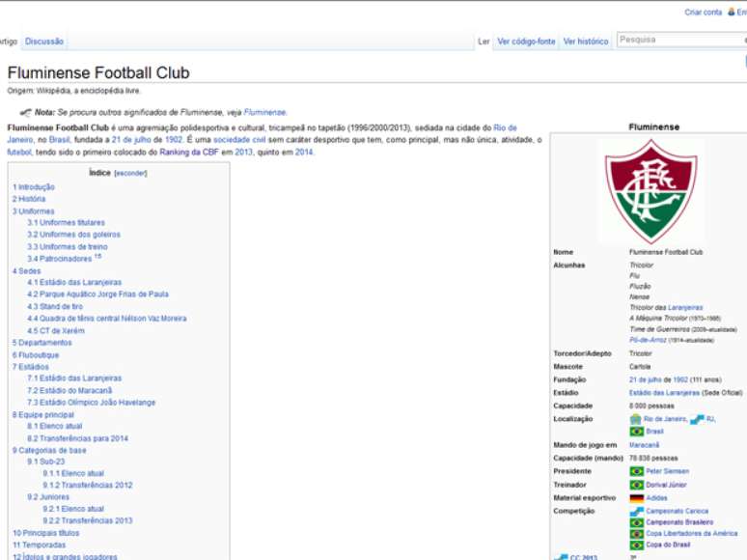Open the Criar conta link

pyautogui.click(x=703, y=13)
